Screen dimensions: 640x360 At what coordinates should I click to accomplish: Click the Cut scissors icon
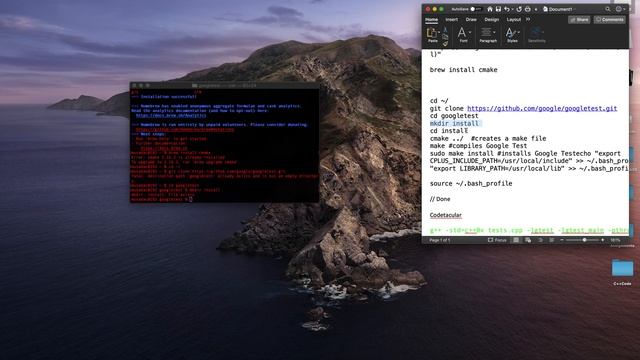(x=445, y=29)
